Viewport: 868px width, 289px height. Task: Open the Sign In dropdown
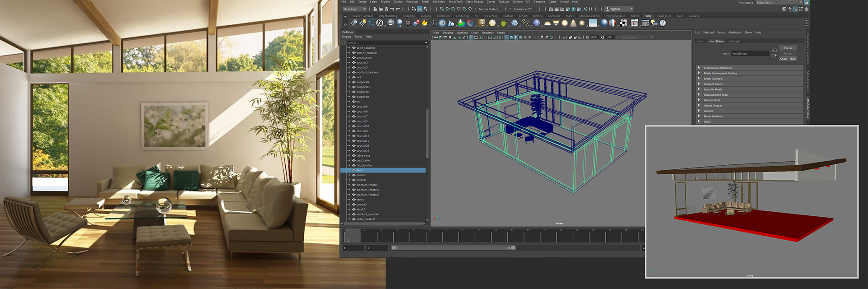[x=619, y=9]
